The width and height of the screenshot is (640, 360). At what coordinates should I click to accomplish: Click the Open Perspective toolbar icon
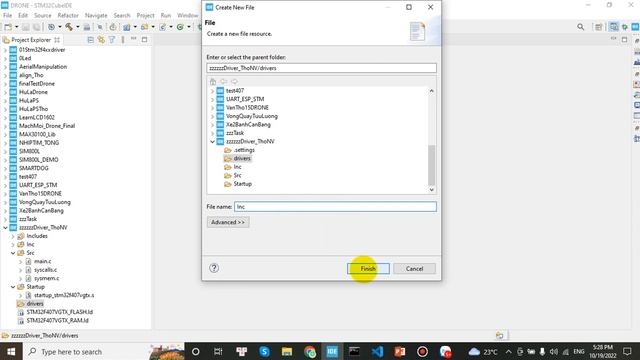(x=598, y=27)
